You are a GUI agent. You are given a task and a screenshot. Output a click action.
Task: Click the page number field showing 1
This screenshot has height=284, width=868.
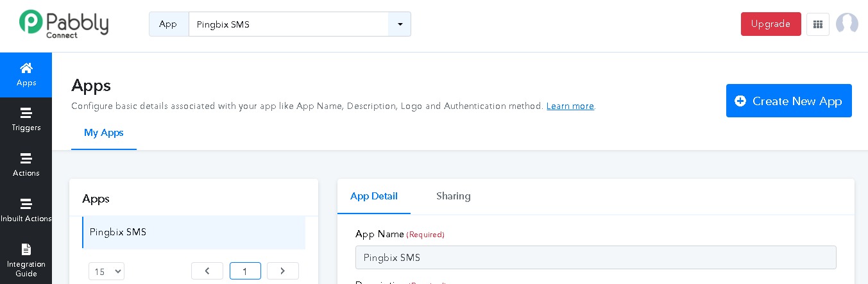(245, 271)
